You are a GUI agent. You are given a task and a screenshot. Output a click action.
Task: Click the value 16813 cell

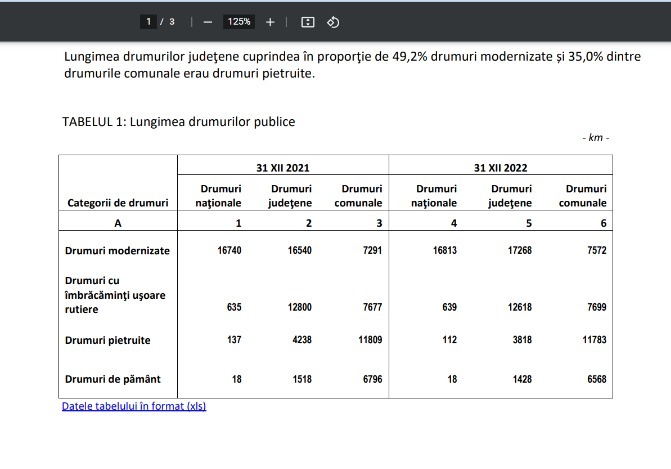point(445,250)
